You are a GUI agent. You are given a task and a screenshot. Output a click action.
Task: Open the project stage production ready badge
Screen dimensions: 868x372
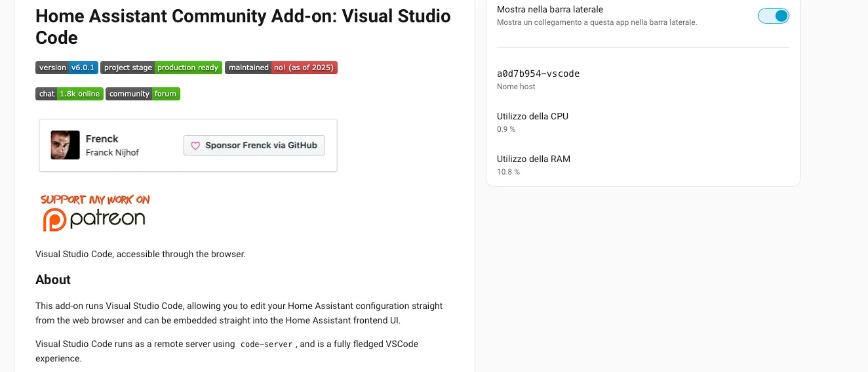(161, 68)
